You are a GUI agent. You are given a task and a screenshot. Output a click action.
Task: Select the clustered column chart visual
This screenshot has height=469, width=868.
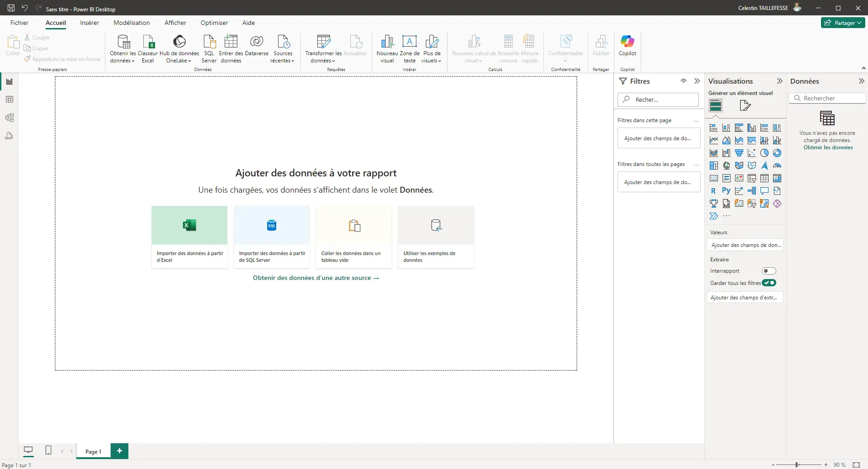(751, 128)
